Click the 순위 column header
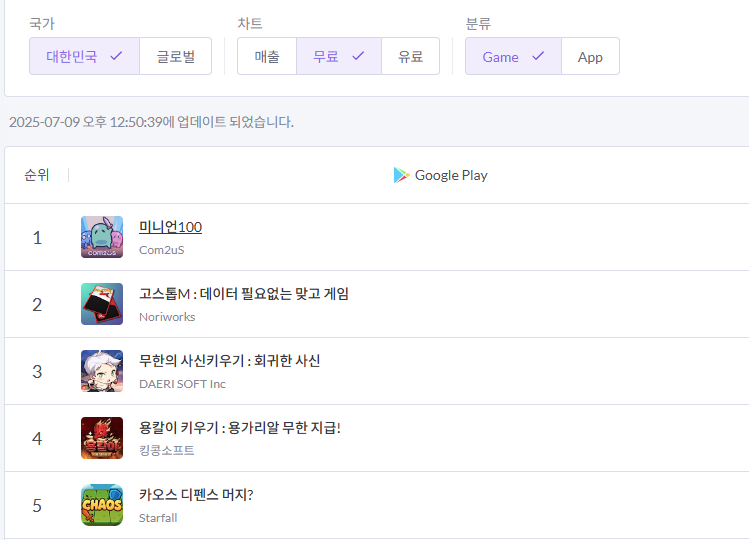Screen dimensions: 749x540 [37, 175]
